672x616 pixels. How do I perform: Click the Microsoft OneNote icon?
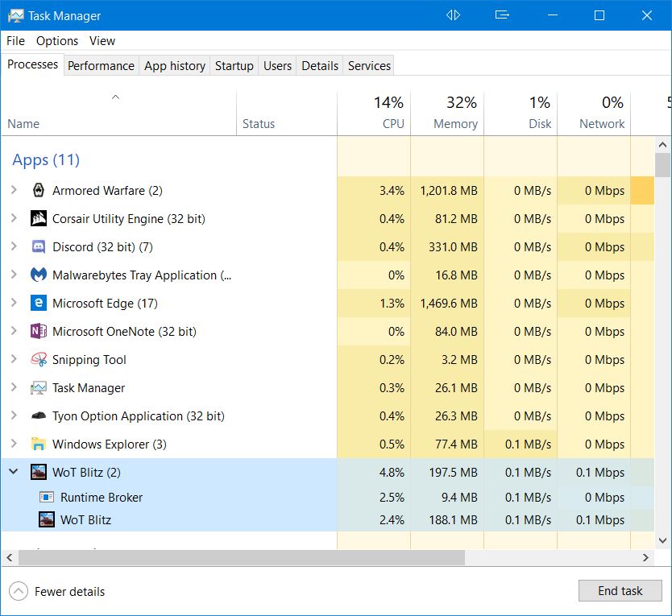39,332
